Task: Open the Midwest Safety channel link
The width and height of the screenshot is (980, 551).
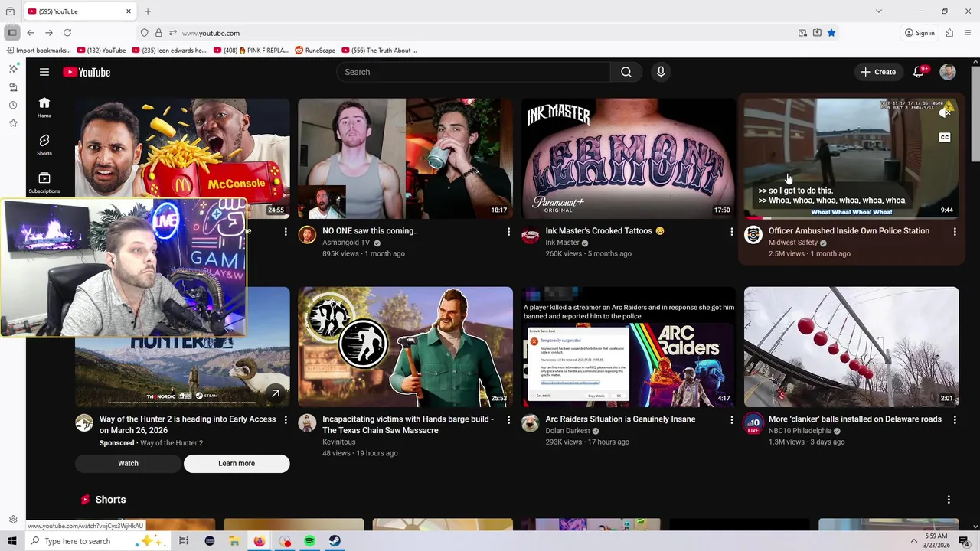Action: (793, 243)
